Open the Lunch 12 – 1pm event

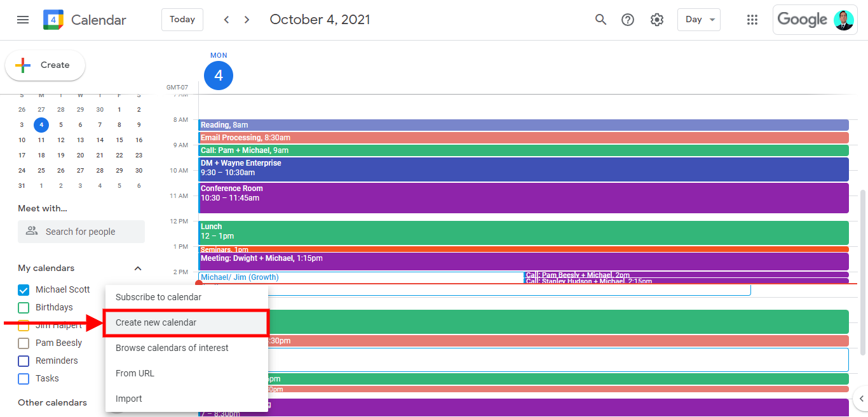coord(524,233)
